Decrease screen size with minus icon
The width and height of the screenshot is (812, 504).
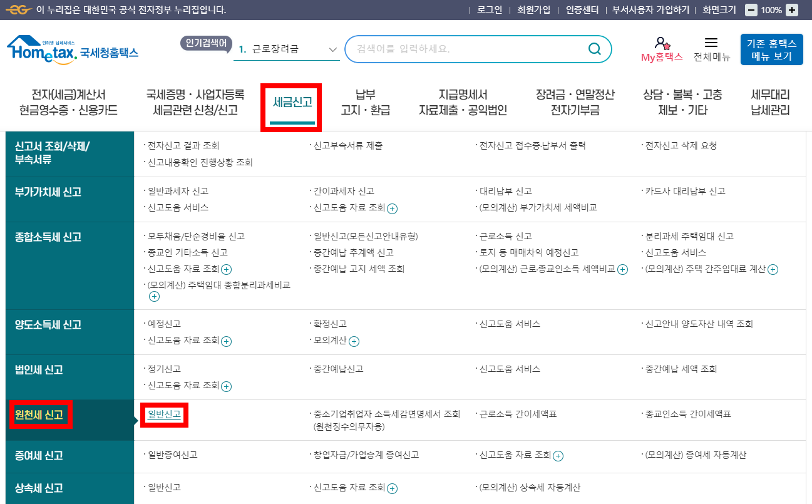point(751,10)
